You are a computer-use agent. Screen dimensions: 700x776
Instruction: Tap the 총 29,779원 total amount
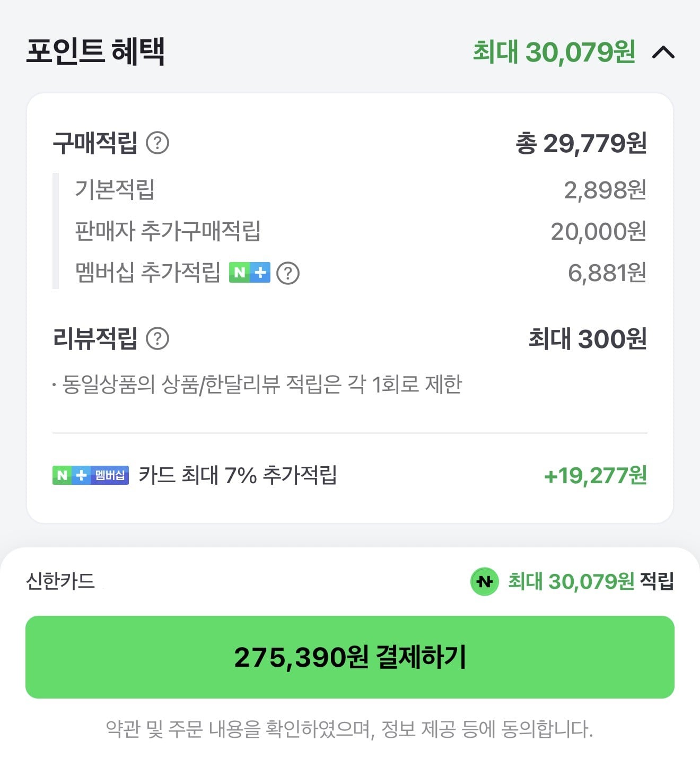[x=581, y=143]
